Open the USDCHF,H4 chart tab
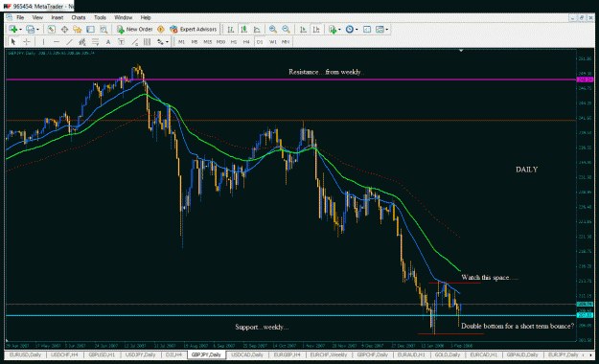The width and height of the screenshot is (599, 364). tap(64, 354)
